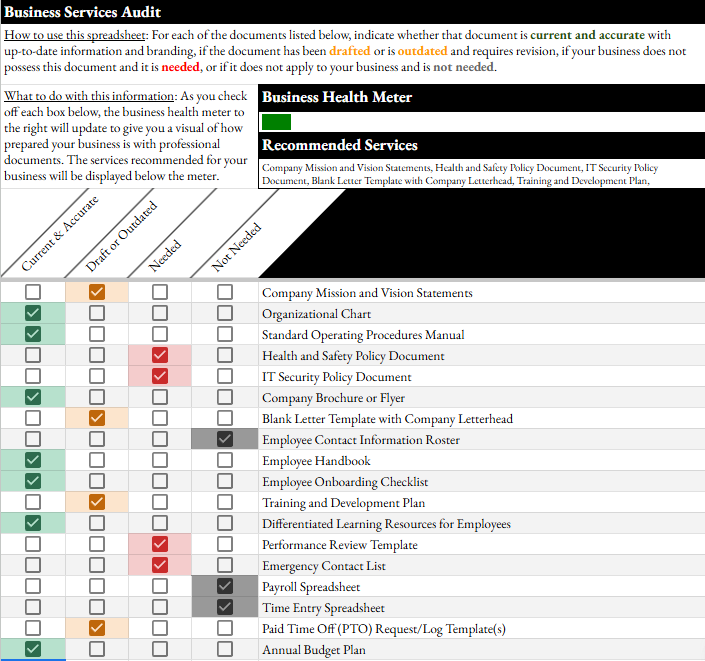Select the Differentiated Learning Resources for Employees cell
Screen dimensions: 705x661
(482, 523)
